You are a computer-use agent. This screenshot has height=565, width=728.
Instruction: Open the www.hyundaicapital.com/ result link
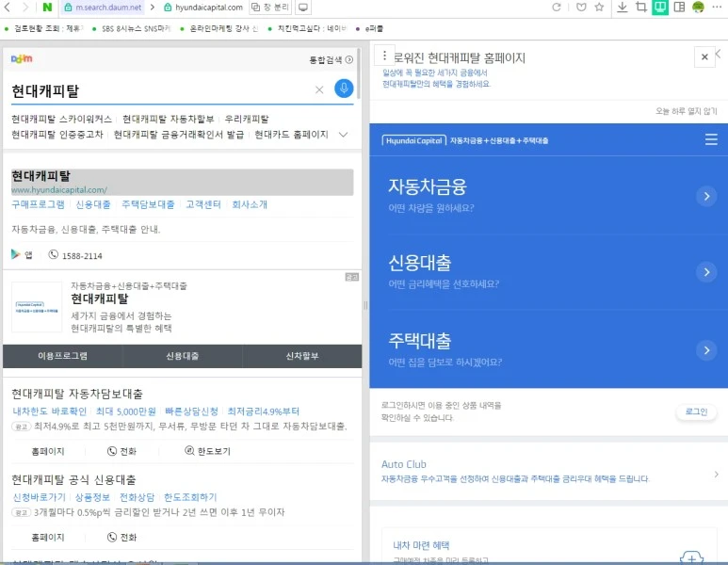(59, 190)
